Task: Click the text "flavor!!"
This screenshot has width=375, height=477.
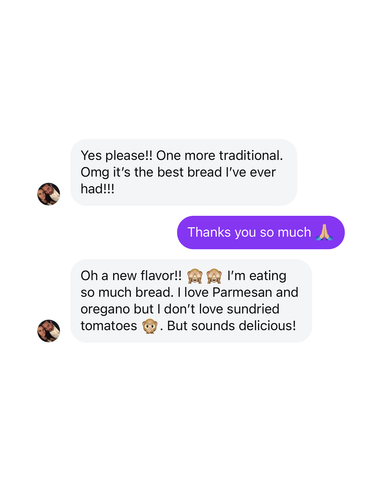Action: click(x=161, y=276)
